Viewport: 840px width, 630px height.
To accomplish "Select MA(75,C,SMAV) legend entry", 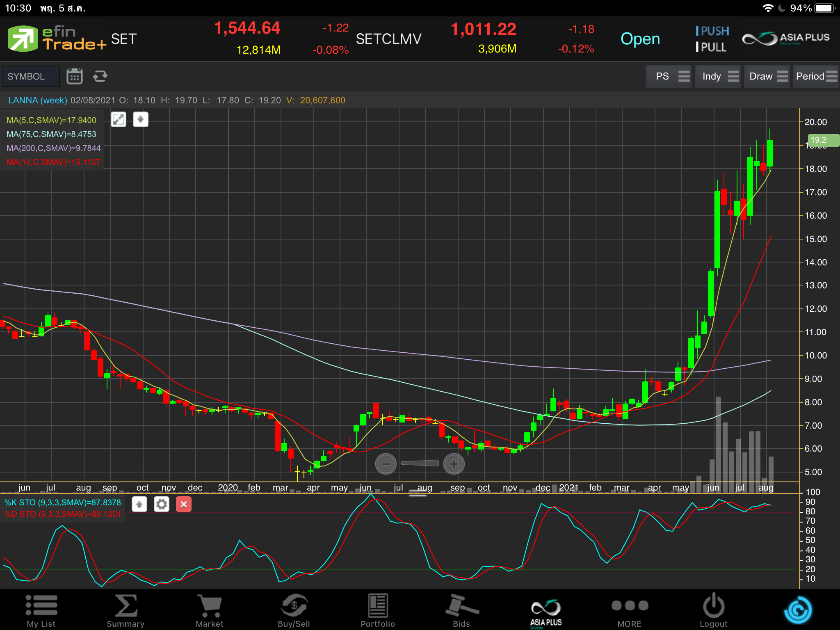I will point(51,134).
